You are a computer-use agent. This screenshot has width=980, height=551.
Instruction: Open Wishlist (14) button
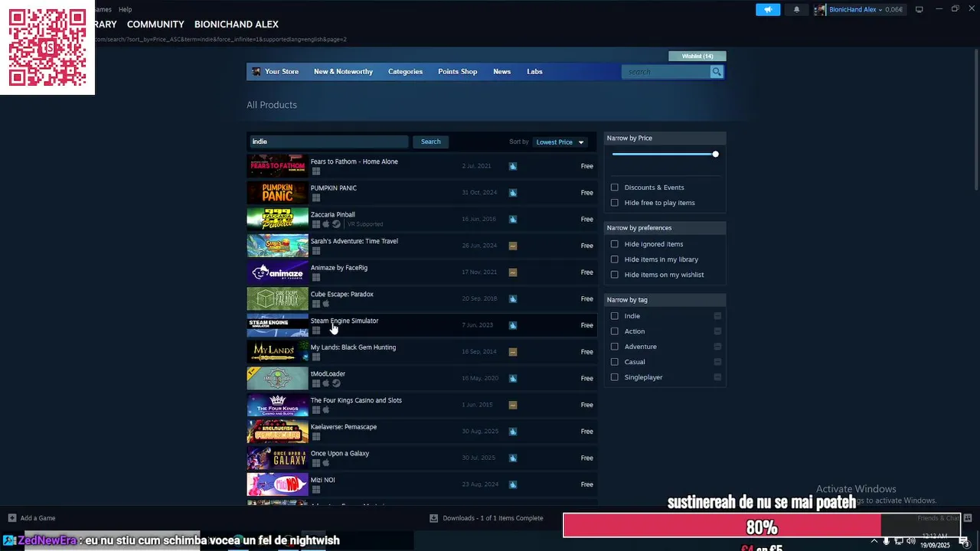pos(697,56)
